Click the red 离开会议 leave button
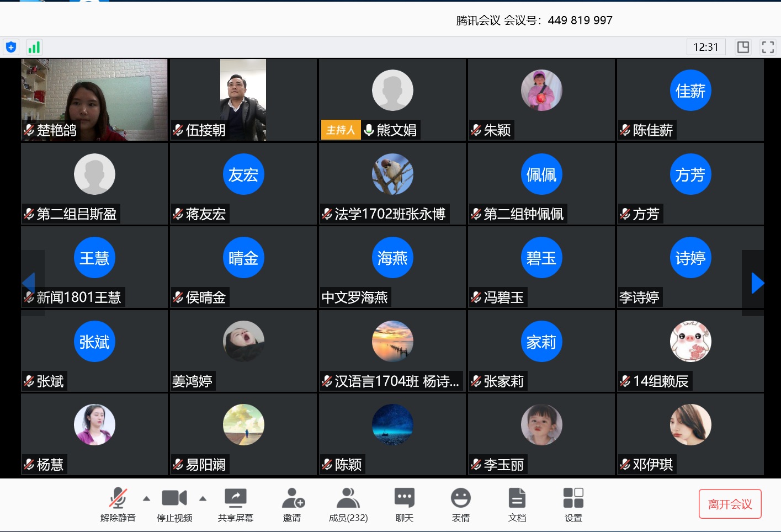781x532 pixels. click(x=730, y=504)
